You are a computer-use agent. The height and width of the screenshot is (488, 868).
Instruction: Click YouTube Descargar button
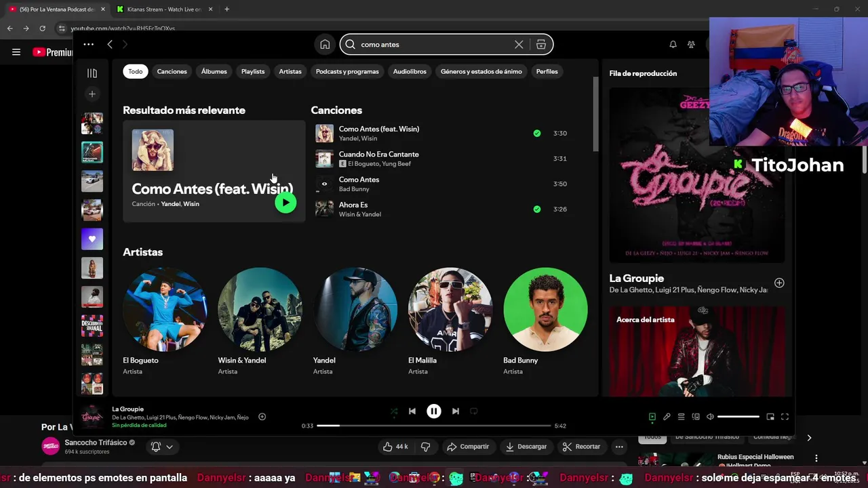[526, 447]
